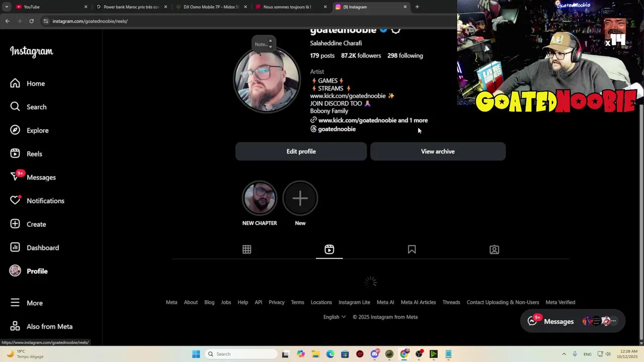The width and height of the screenshot is (644, 362).
Task: Open the Instagram Lite footer link
Action: coord(354,302)
